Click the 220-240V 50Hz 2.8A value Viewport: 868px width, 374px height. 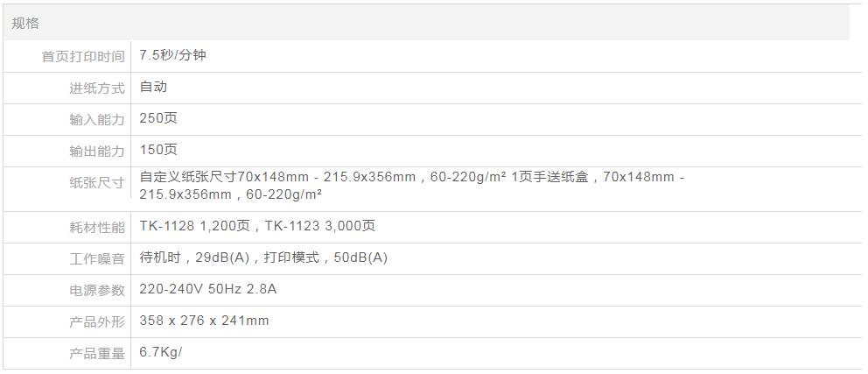[x=208, y=289]
